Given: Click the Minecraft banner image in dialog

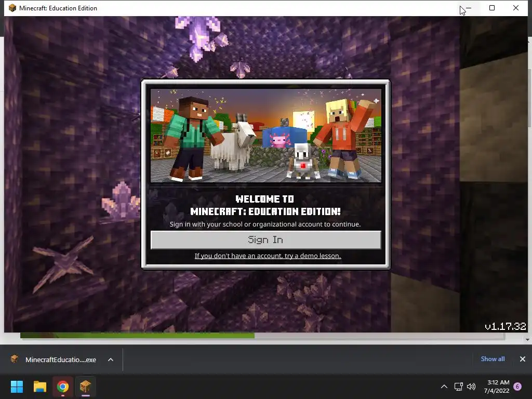Looking at the screenshot, I should 265,136.
